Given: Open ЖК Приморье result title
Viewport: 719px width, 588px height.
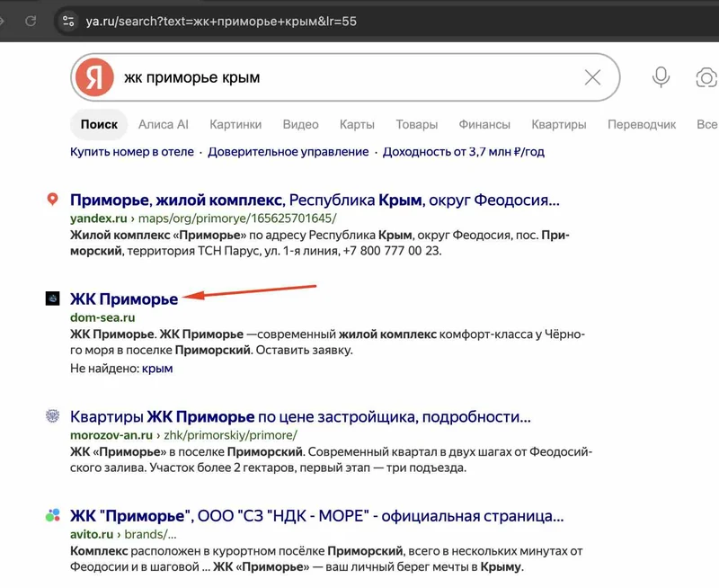Looking at the screenshot, I should coord(124,299).
